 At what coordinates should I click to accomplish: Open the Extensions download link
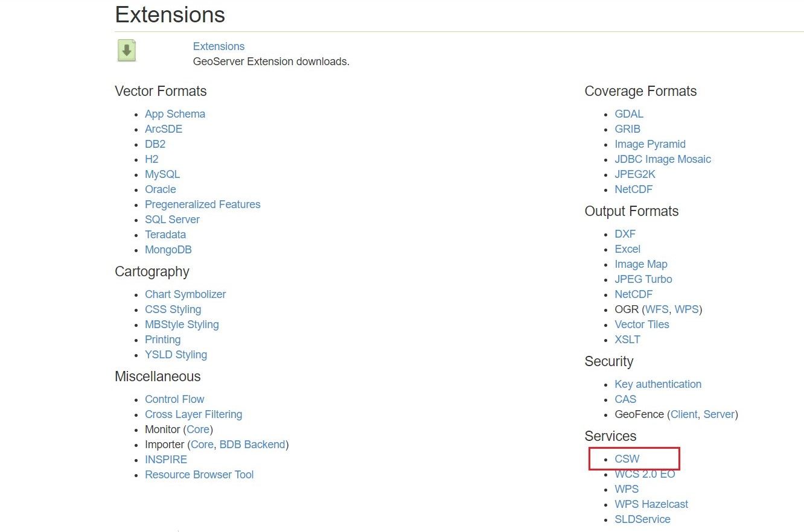(219, 46)
